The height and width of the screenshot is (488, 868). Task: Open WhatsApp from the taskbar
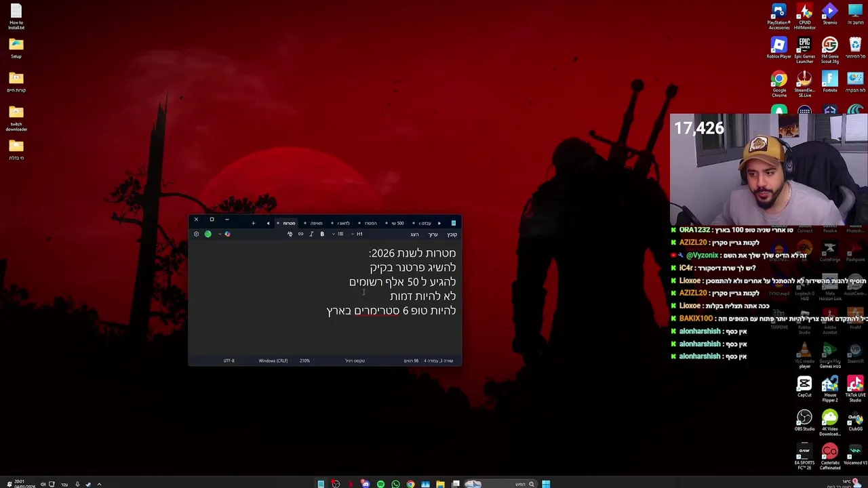pyautogui.click(x=395, y=484)
